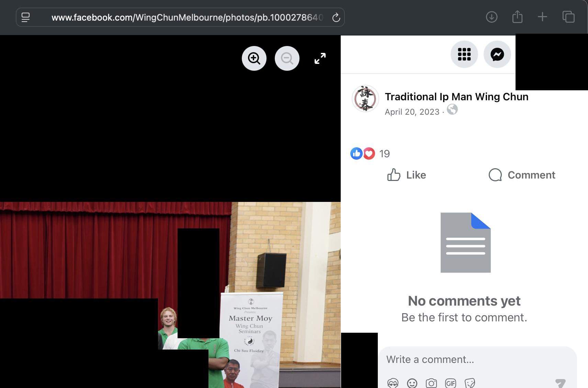Viewport: 588px width, 388px height.
Task: Insert an avatar sticker in comment
Action: coord(393,383)
